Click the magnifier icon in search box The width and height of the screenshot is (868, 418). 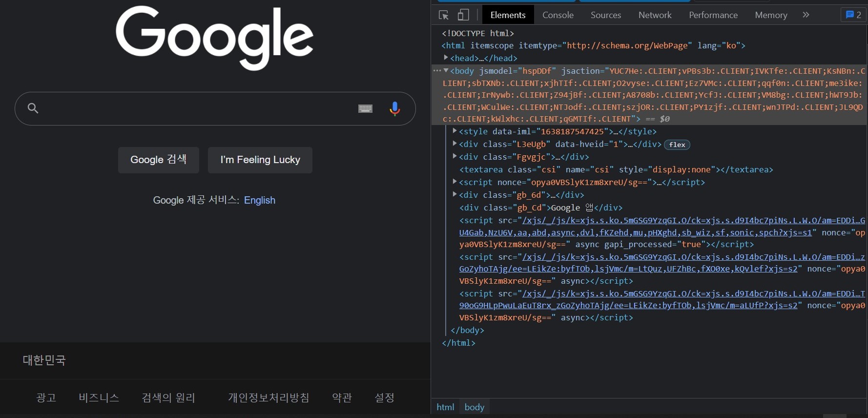point(33,108)
